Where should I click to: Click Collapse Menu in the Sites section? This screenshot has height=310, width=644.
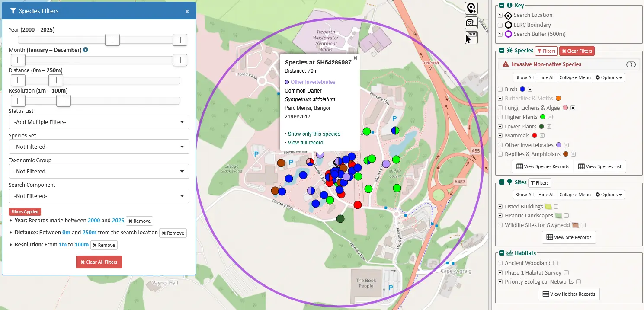coord(575,195)
